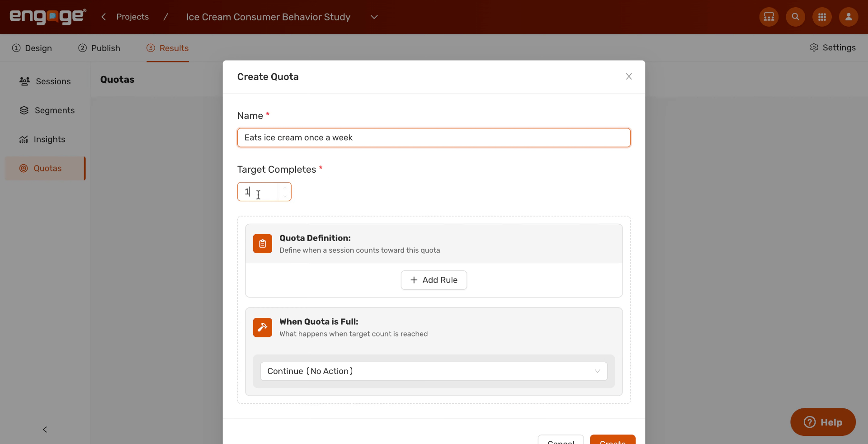
Task: Click the Ice Cream Consumer Behavior Study title
Action: click(268, 17)
